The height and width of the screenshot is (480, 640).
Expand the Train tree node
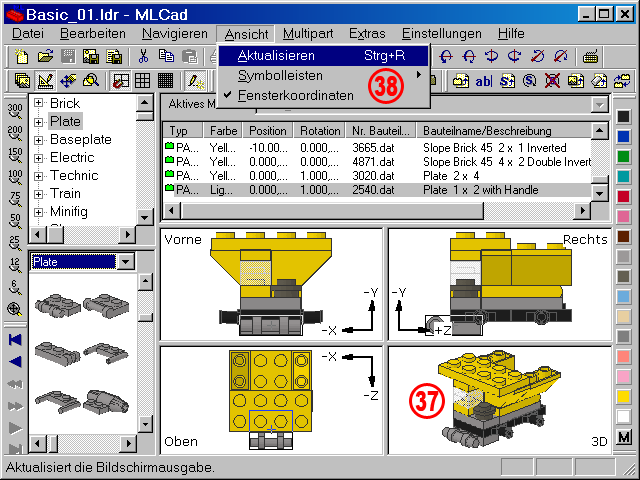coord(38,194)
